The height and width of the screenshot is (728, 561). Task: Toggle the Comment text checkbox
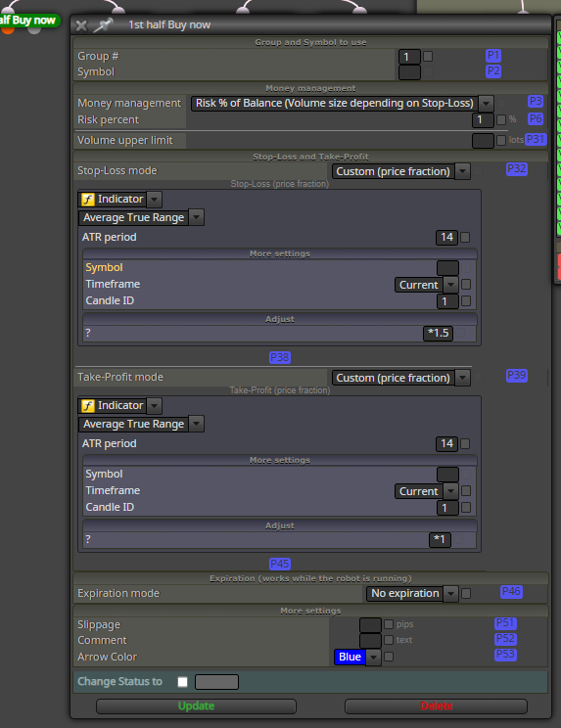pos(389,640)
